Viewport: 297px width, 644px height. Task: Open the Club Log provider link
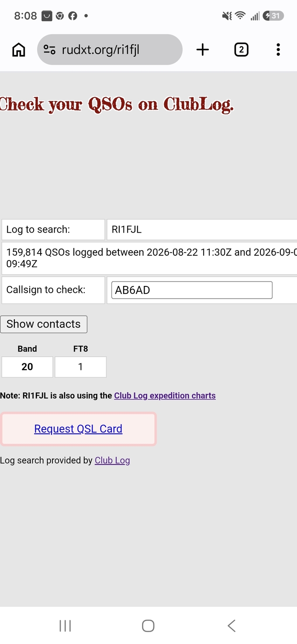tap(112, 460)
